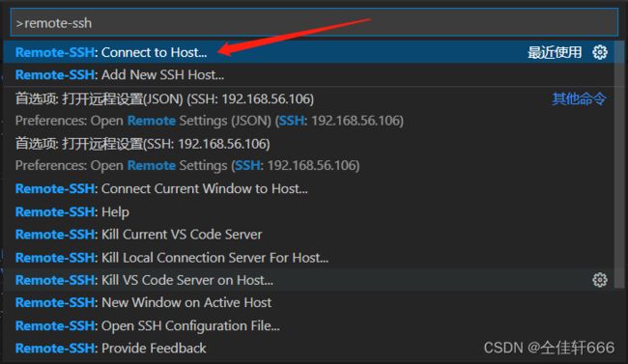Viewport: 628px width, 364px height.
Task: Click the 其他命令 label
Action: pyautogui.click(x=579, y=98)
